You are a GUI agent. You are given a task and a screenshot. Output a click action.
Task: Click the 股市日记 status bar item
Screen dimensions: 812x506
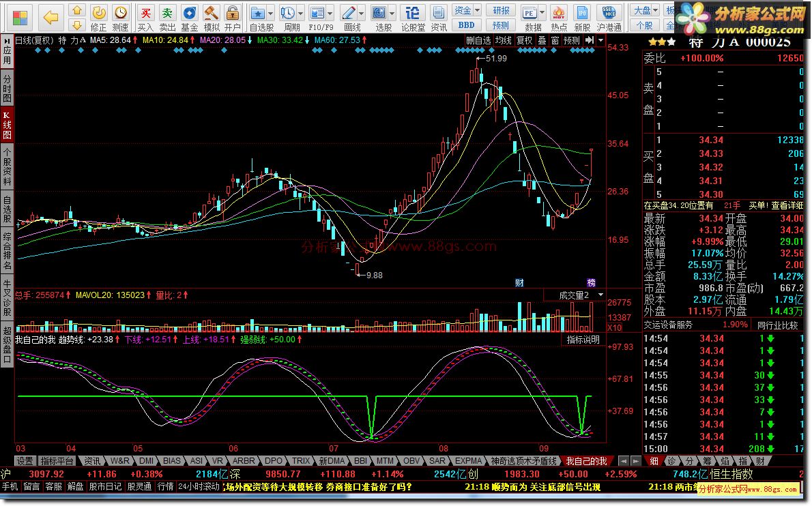(105, 486)
